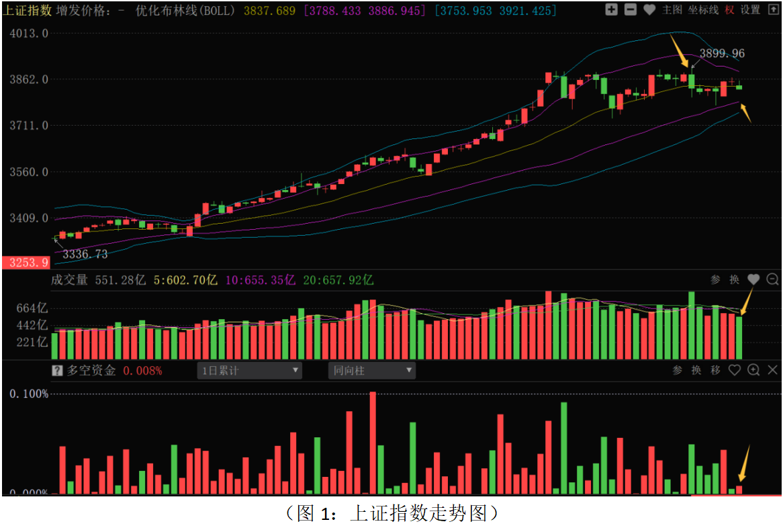Click the figure caption 图1：上证指数走势图
Screen dimensions: 783x532
click(392, 513)
